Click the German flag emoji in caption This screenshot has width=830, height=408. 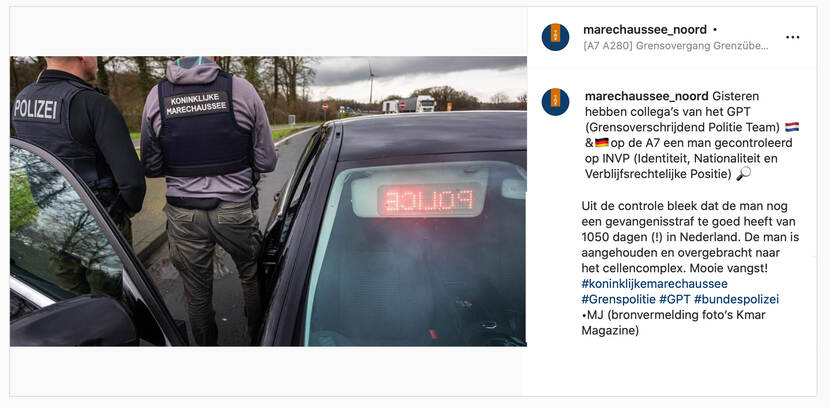tap(602, 142)
